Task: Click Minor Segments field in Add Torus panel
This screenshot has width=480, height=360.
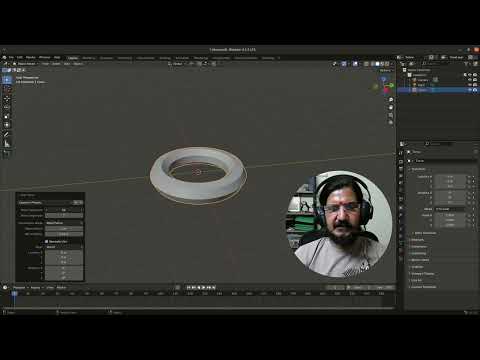Action: point(64,215)
